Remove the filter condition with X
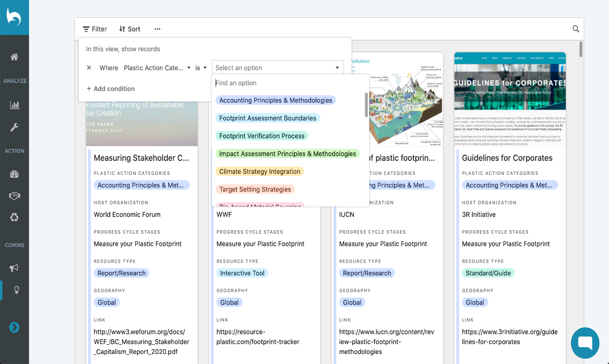 tap(89, 68)
